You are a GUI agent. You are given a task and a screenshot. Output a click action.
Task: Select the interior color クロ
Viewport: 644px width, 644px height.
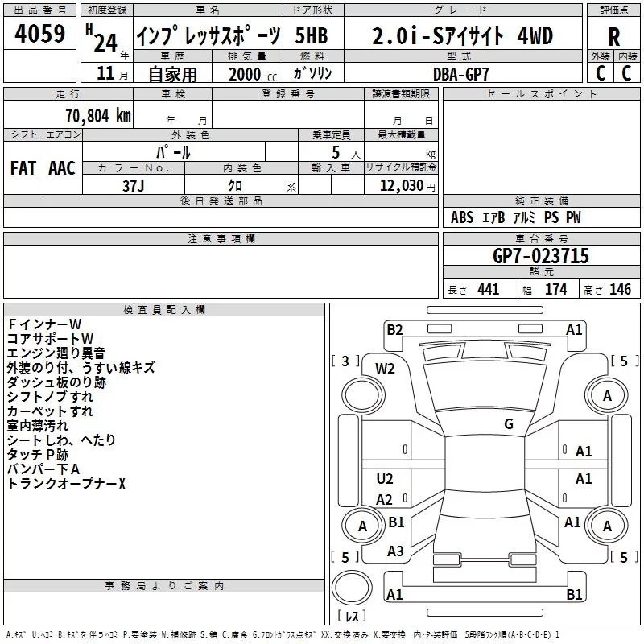pyautogui.click(x=235, y=186)
